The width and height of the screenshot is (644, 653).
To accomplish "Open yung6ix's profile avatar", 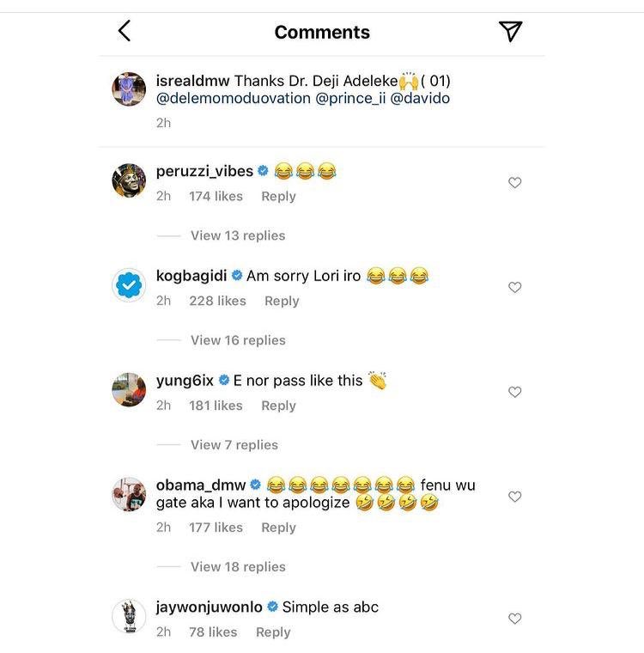I will click(x=130, y=390).
